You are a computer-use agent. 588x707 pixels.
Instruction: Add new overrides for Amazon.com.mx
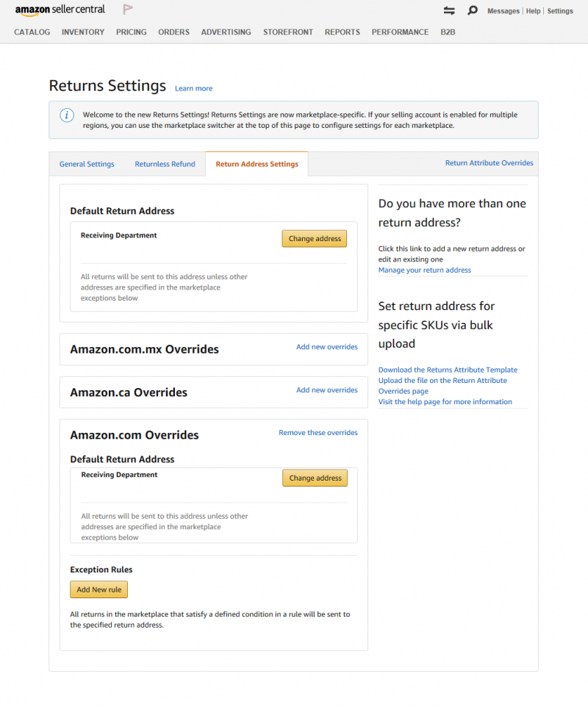327,347
